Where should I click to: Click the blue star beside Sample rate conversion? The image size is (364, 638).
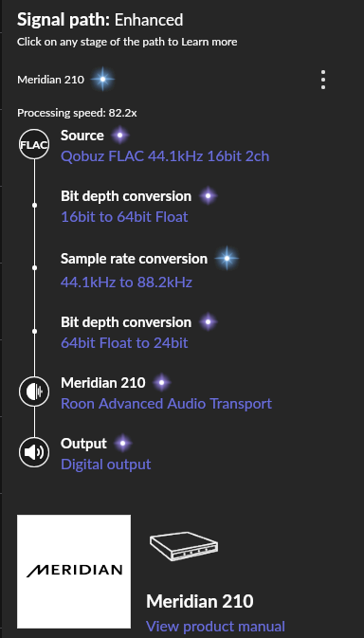227,259
